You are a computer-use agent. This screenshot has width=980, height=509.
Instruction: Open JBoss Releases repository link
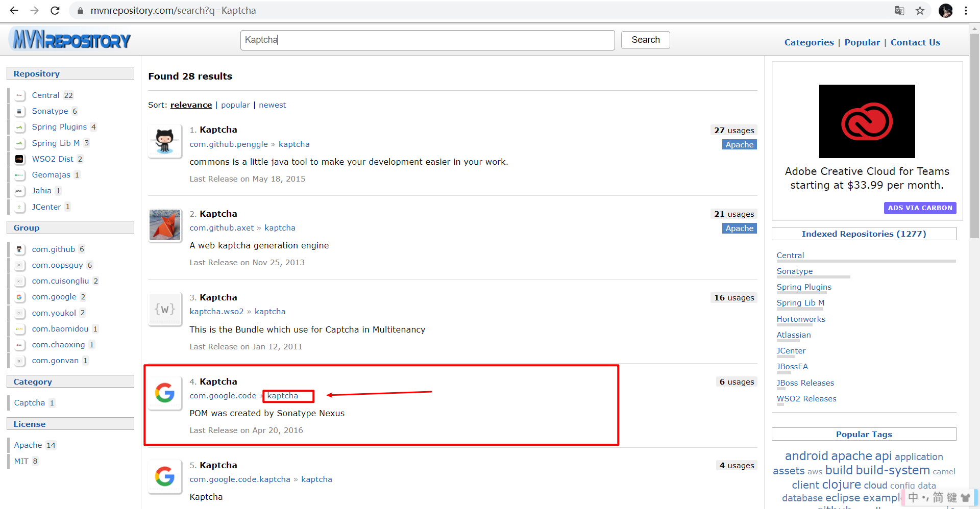pos(805,383)
